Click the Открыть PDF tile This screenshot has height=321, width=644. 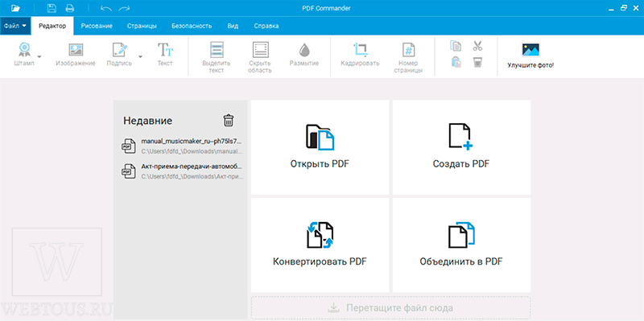coord(320,147)
